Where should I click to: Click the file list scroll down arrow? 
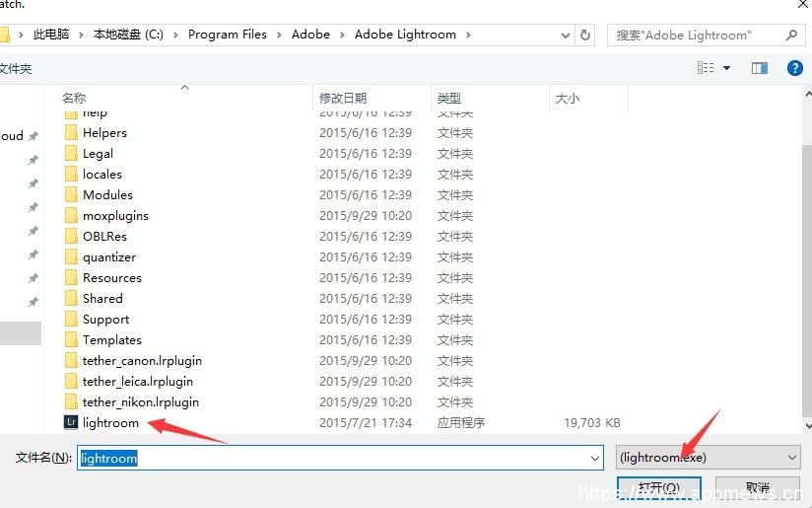pyautogui.click(x=808, y=426)
